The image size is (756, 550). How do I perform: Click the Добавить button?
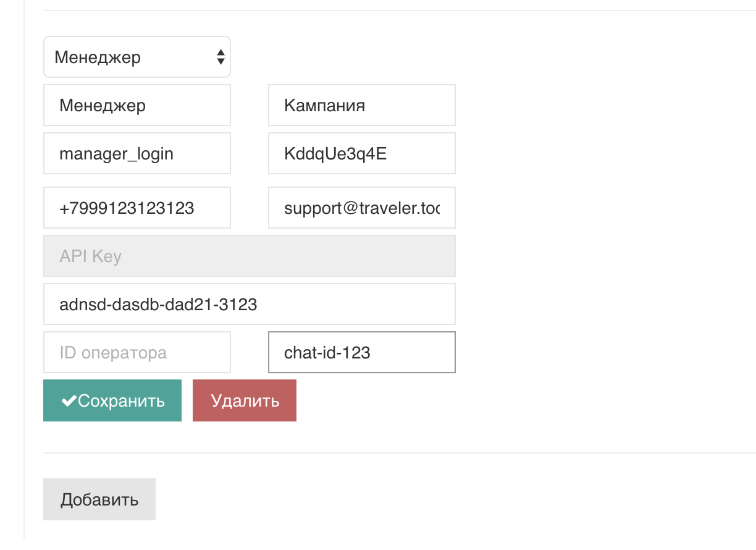coord(99,499)
